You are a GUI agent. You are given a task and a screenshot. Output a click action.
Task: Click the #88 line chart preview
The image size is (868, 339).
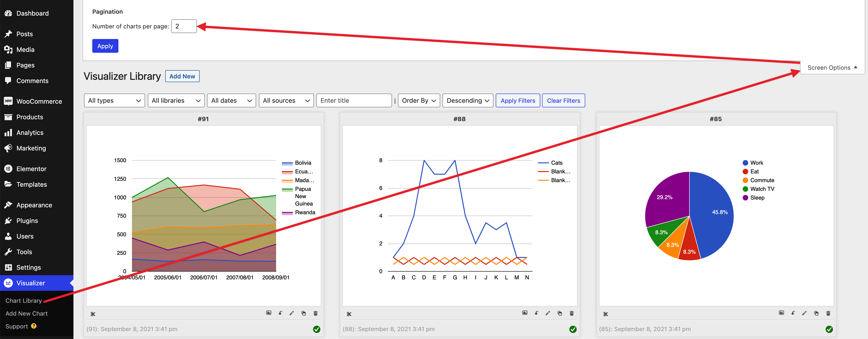pos(460,216)
